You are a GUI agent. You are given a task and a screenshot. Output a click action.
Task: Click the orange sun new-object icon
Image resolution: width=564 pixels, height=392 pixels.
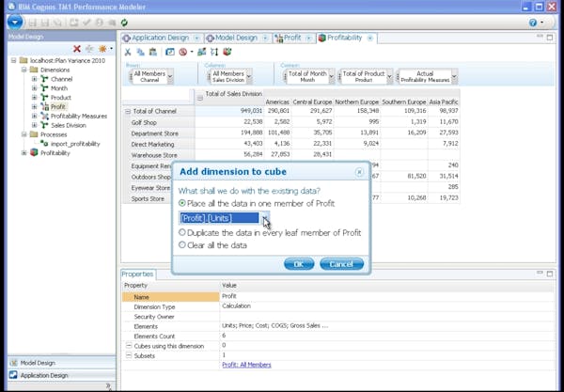[x=102, y=49]
